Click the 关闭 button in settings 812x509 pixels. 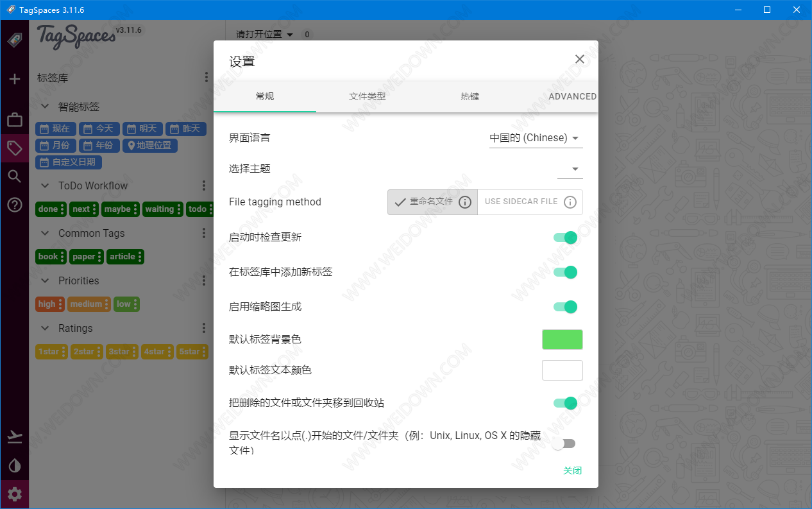pos(572,470)
